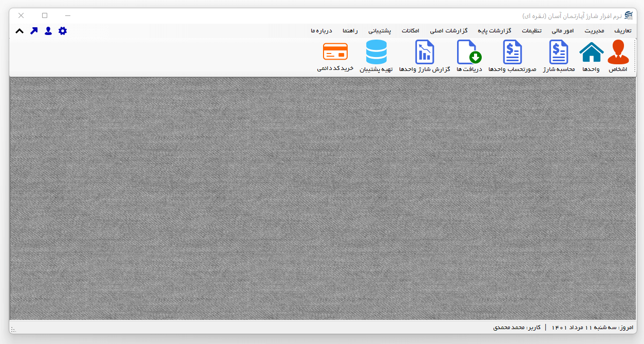Open the گزارشات اصلی menu
The height and width of the screenshot is (344, 644).
pos(450,31)
